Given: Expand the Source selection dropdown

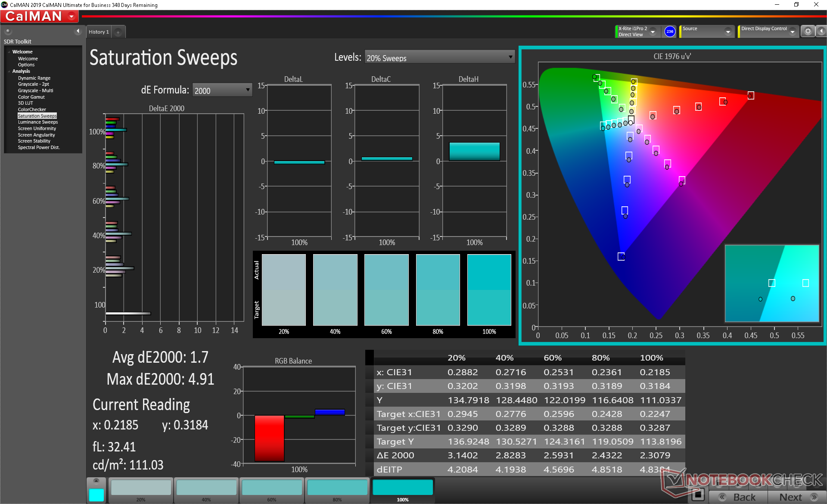Looking at the screenshot, I should 728,31.
